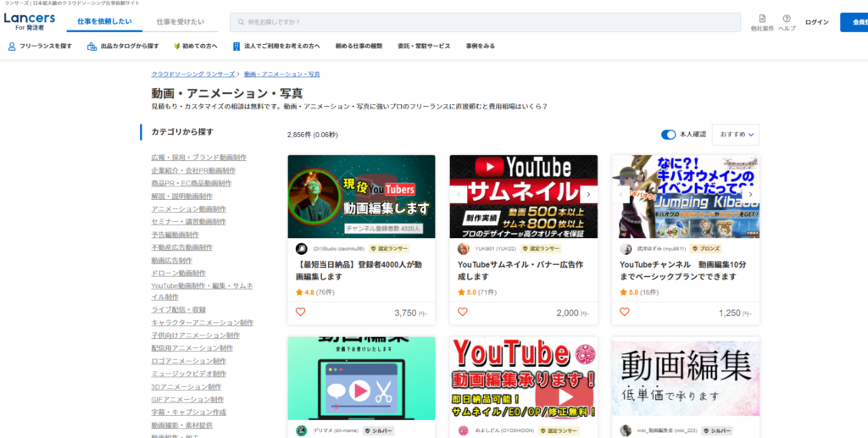
Task: Click the (DI)Studio seller avatar
Action: [x=301, y=249]
